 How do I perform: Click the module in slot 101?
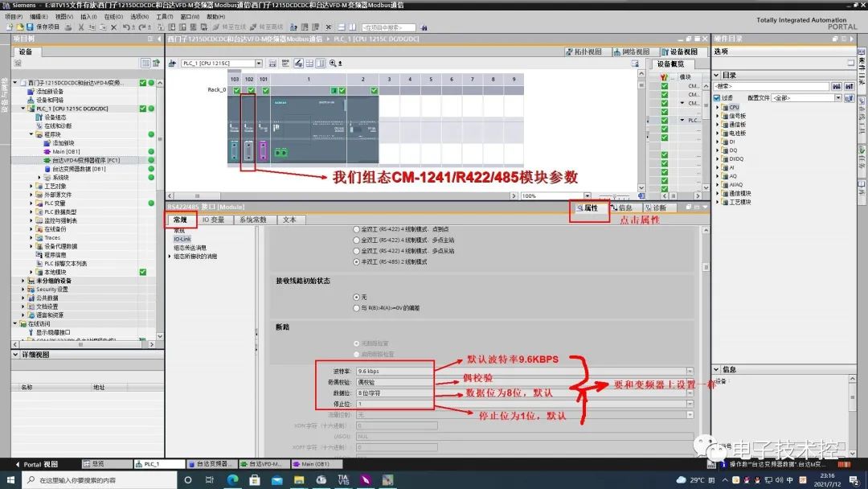tap(263, 129)
